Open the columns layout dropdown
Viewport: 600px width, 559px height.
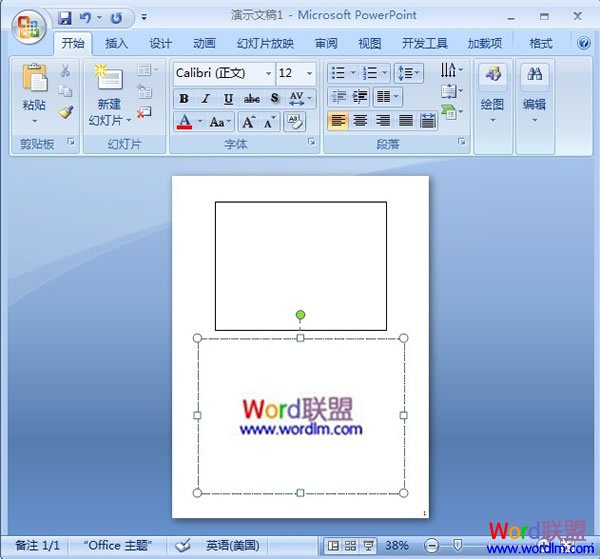click(x=387, y=96)
